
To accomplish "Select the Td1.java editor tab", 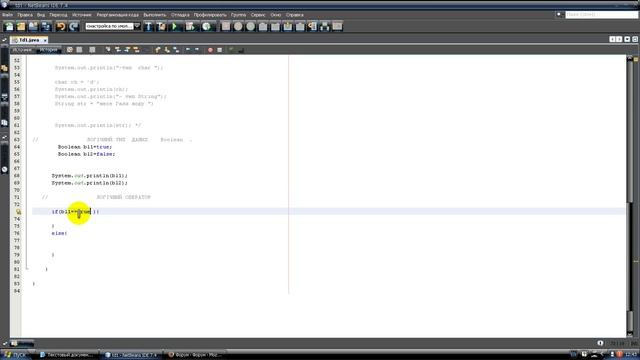I will 29,40.
